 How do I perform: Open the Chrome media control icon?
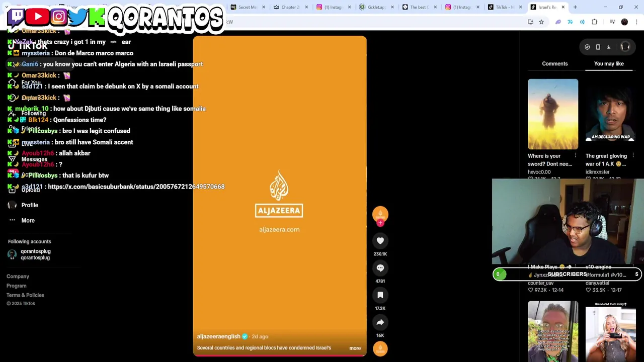click(612, 22)
